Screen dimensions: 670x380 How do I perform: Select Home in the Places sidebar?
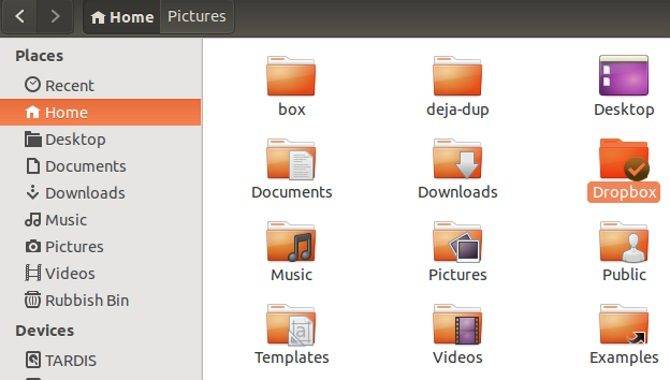(x=100, y=112)
